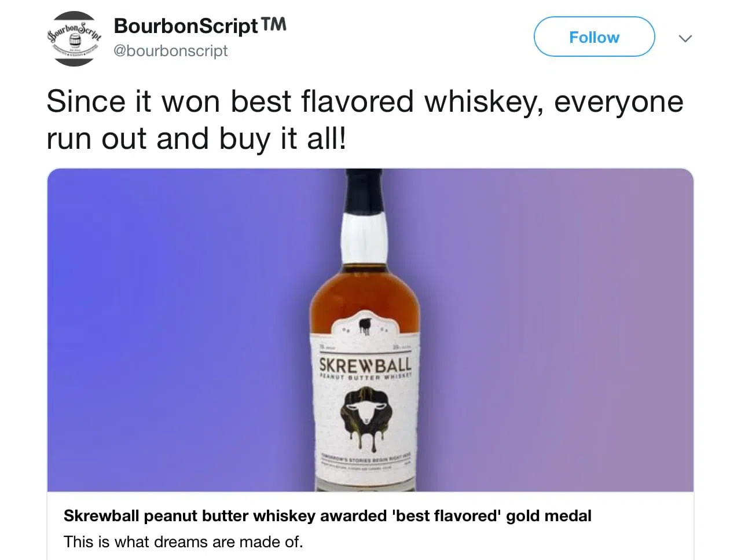
Task: Click the article description 'This is what dreams are made of.'
Action: (183, 542)
